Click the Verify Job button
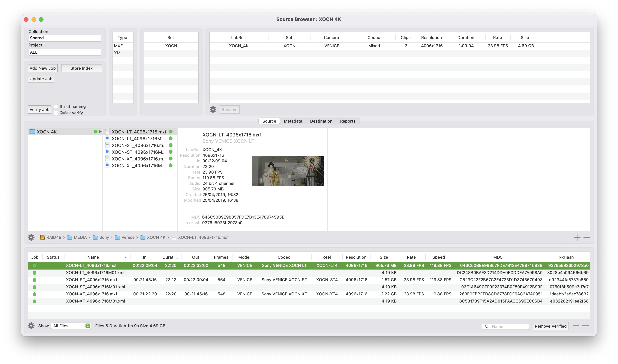The width and height of the screenshot is (618, 364). click(40, 109)
